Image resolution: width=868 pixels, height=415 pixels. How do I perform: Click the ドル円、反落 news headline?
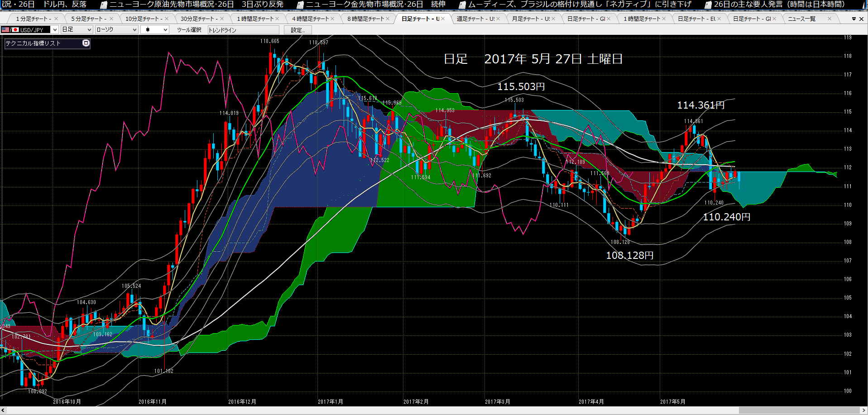click(x=65, y=5)
